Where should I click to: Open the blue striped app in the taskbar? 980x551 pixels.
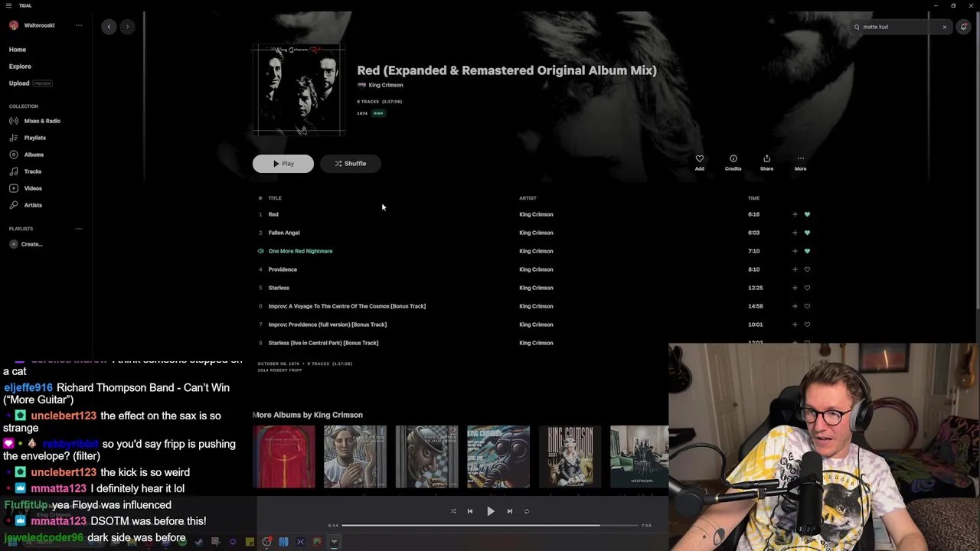283,542
